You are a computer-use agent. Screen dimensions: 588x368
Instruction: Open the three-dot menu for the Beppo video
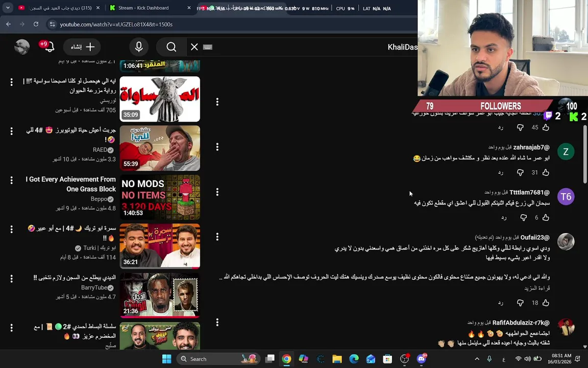pyautogui.click(x=12, y=180)
